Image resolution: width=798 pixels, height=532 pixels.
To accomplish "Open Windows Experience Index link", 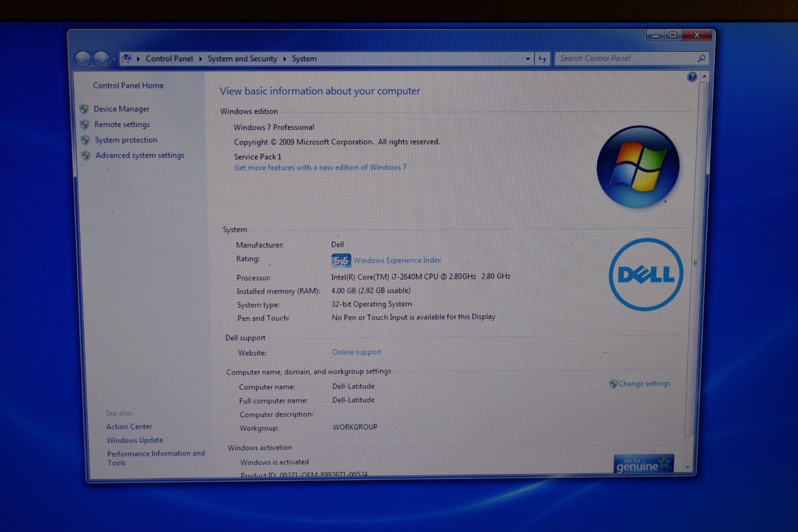I will tap(398, 260).
